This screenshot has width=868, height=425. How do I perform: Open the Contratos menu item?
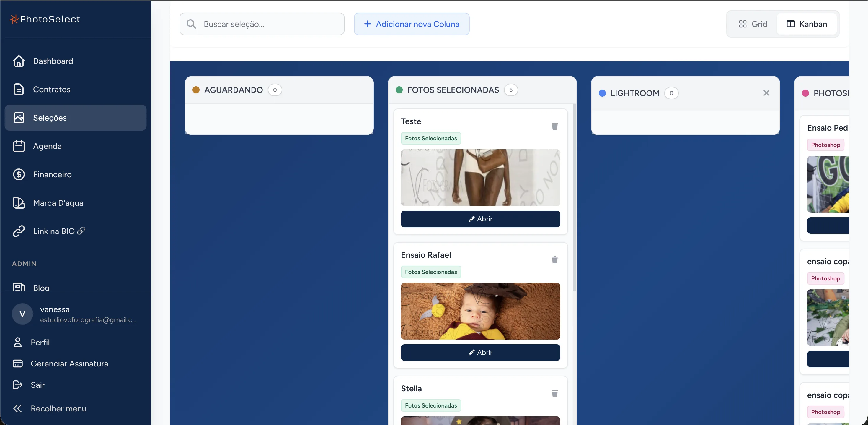(76, 89)
